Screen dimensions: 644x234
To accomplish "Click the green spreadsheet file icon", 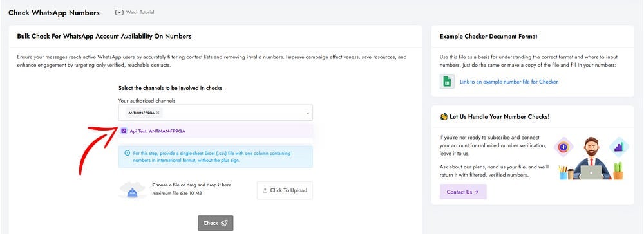I will (447, 82).
